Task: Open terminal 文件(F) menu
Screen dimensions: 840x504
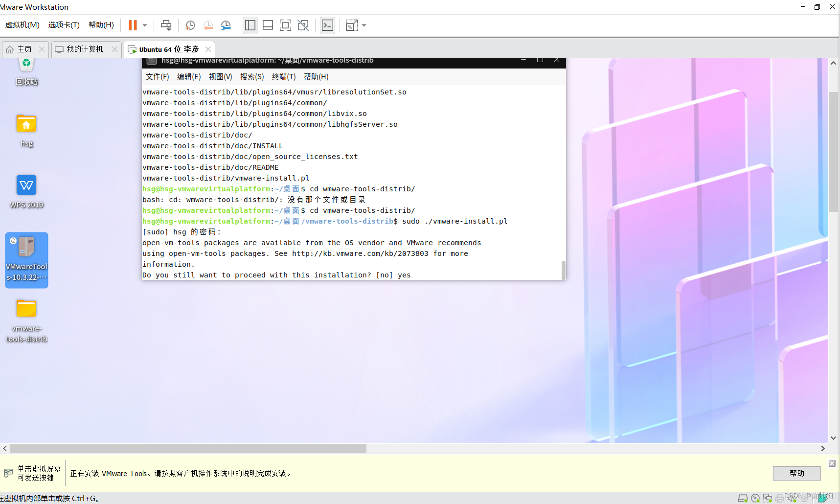Action: 157,77
